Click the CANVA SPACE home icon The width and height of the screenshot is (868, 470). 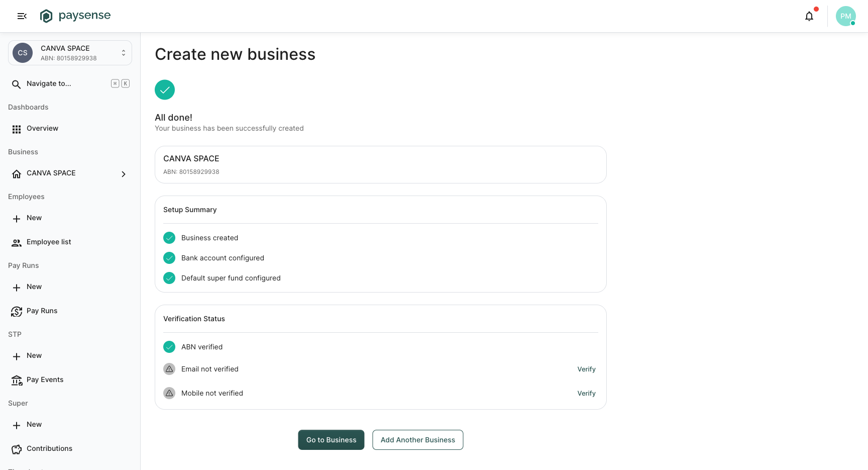point(17,174)
